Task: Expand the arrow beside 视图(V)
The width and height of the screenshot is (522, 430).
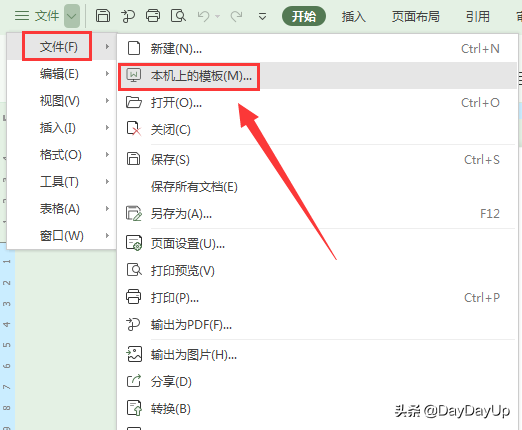Action: tap(107, 100)
